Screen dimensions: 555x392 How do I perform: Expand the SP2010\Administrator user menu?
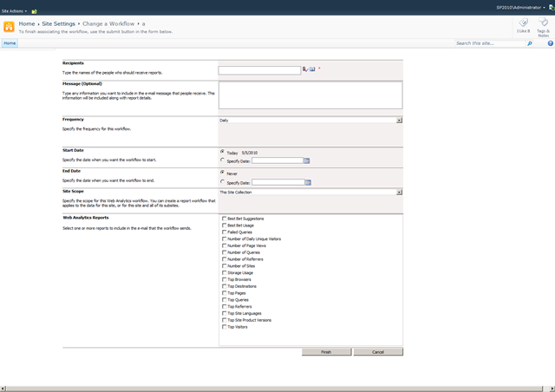click(520, 8)
